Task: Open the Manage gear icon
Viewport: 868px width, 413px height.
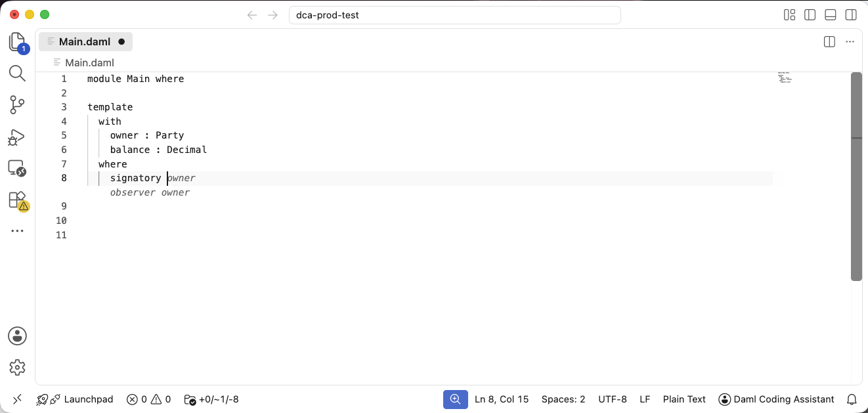Action: [17, 367]
